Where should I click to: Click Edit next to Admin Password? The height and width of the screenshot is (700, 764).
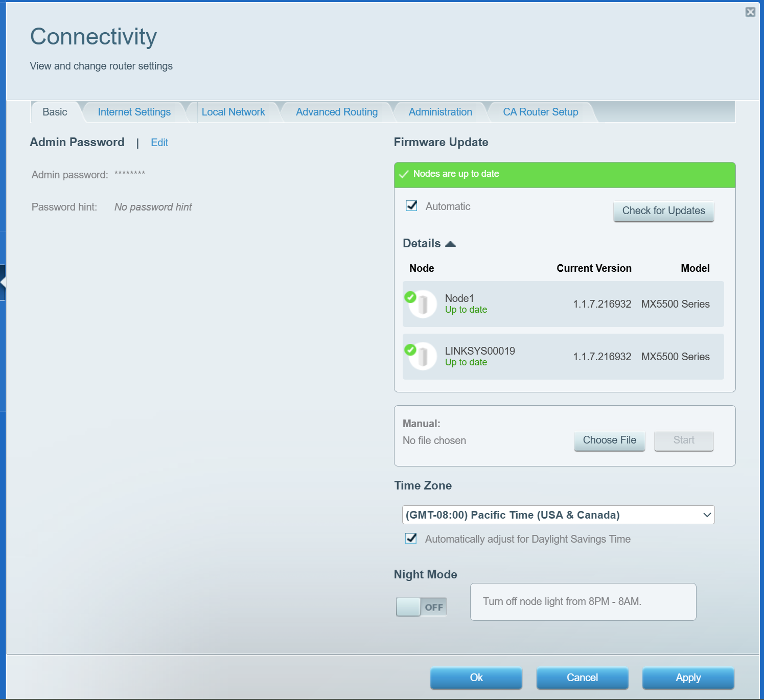click(159, 143)
